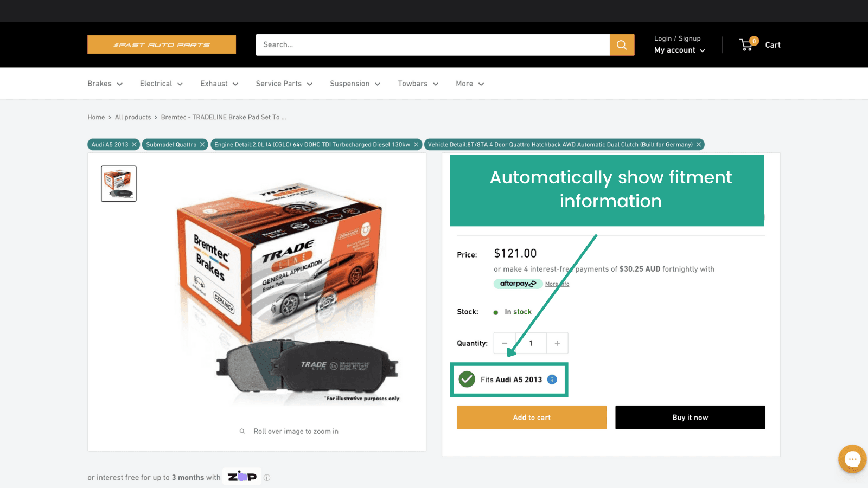Click the blue fitment info icon
The width and height of the screenshot is (868, 488).
pos(552,380)
